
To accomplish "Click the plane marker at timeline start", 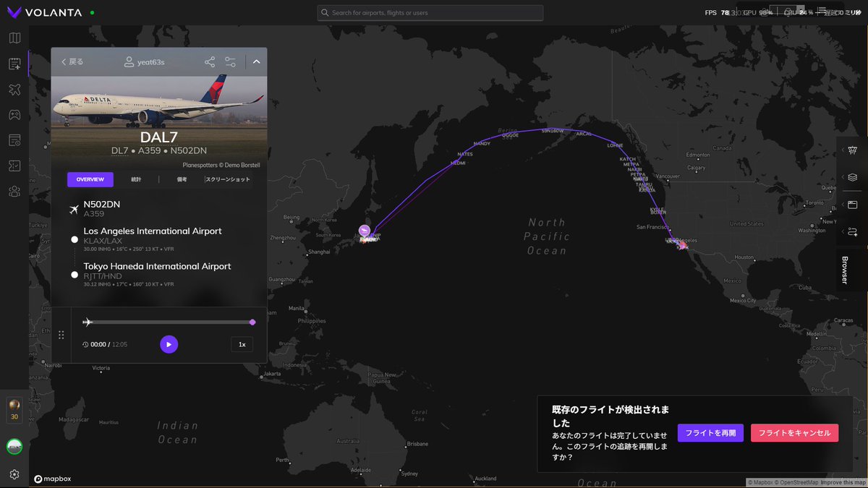I will click(88, 322).
